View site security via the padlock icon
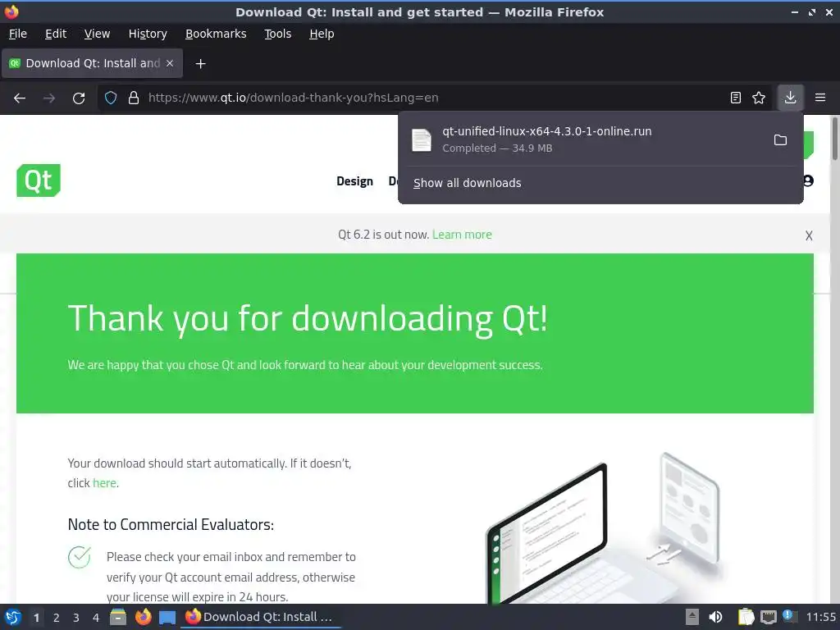This screenshot has height=630, width=840. (134, 98)
